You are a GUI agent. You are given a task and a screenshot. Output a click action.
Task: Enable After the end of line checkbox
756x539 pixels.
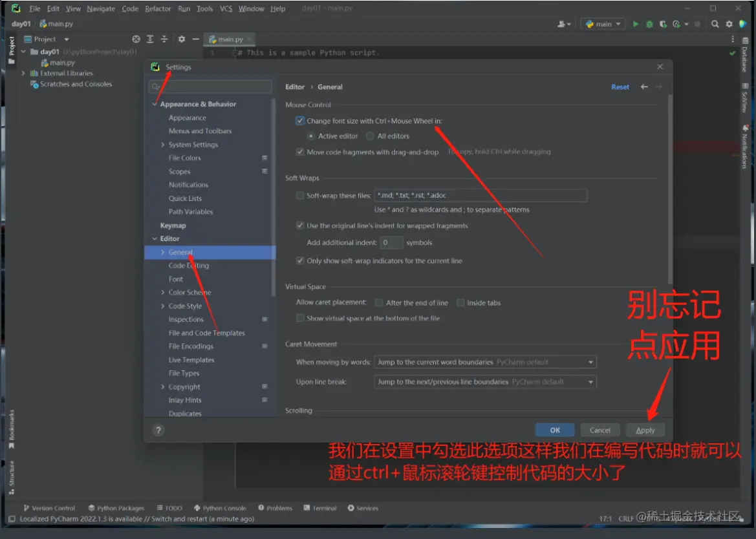click(x=380, y=302)
